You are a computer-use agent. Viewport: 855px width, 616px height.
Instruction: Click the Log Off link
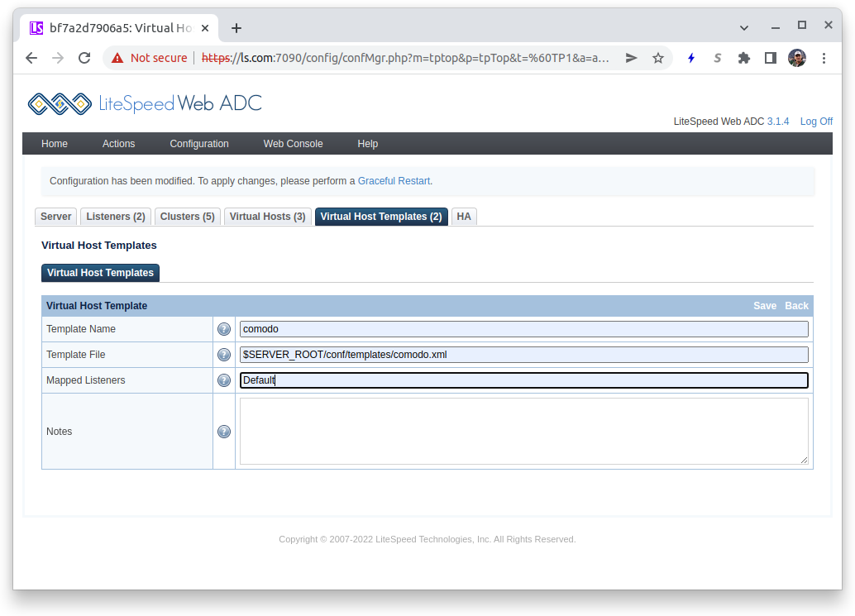816,122
